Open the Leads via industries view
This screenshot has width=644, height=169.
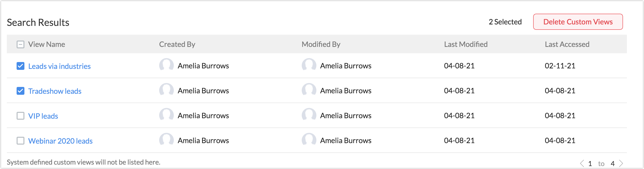tap(59, 66)
